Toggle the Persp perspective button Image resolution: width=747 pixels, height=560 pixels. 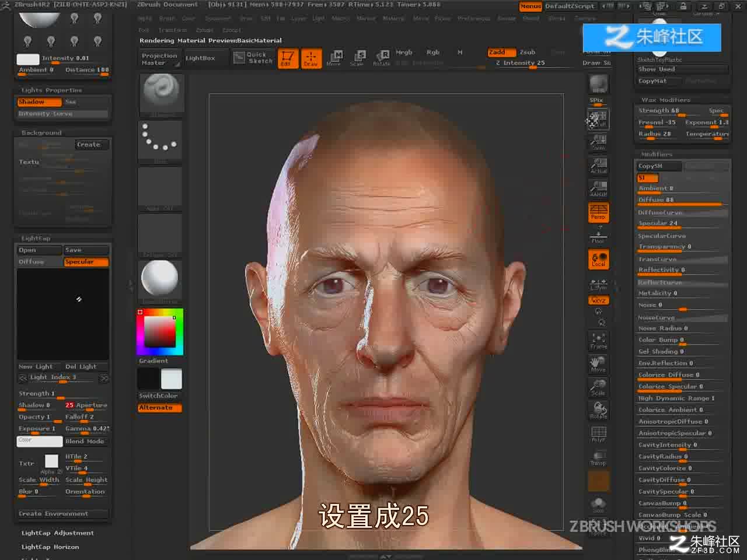point(598,212)
